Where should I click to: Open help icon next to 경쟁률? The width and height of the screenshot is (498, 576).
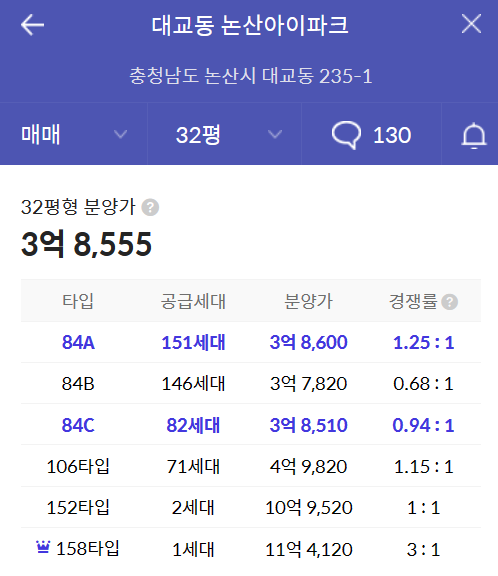click(450, 302)
